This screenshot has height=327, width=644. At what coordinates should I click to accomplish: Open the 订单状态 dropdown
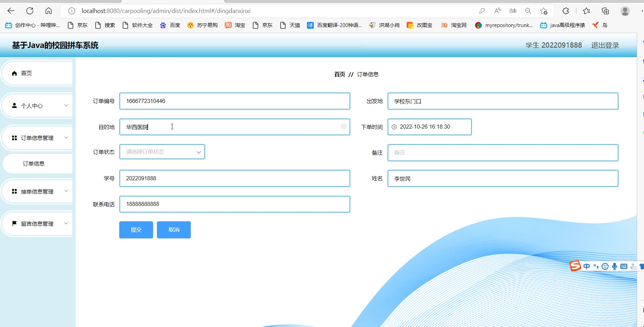pos(162,152)
